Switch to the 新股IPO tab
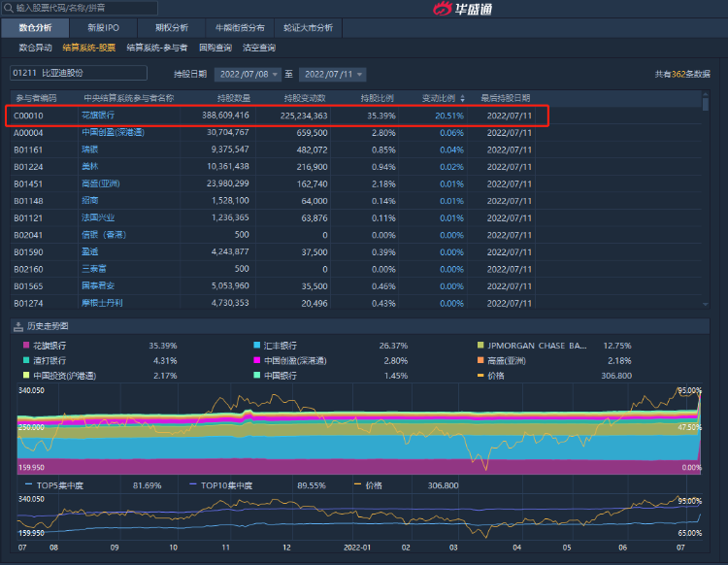Screen dimensions: 728x565 (x=105, y=27)
